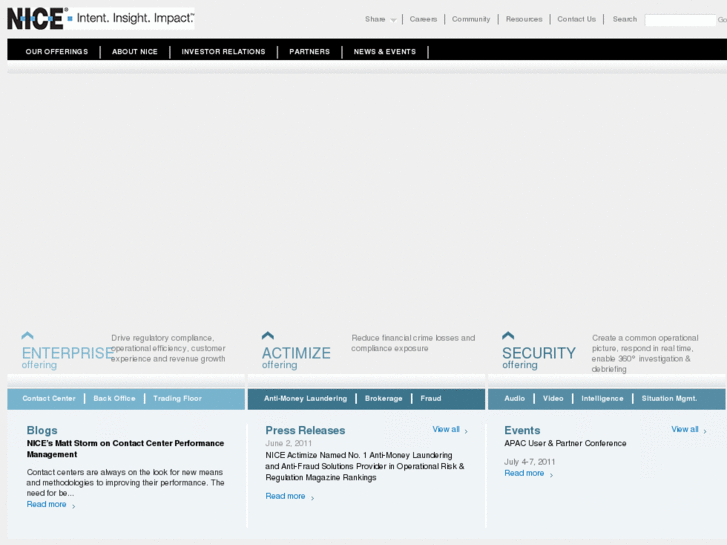Click the Security description 'Create a common operational picture'
Image resolution: width=727 pixels, height=545 pixels.
click(x=645, y=353)
